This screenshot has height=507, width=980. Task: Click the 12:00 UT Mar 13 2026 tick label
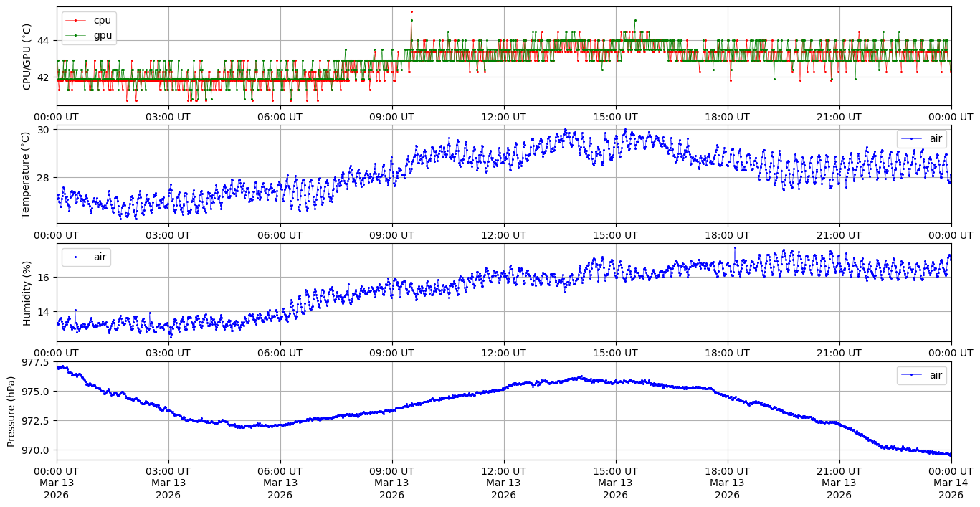click(x=503, y=483)
